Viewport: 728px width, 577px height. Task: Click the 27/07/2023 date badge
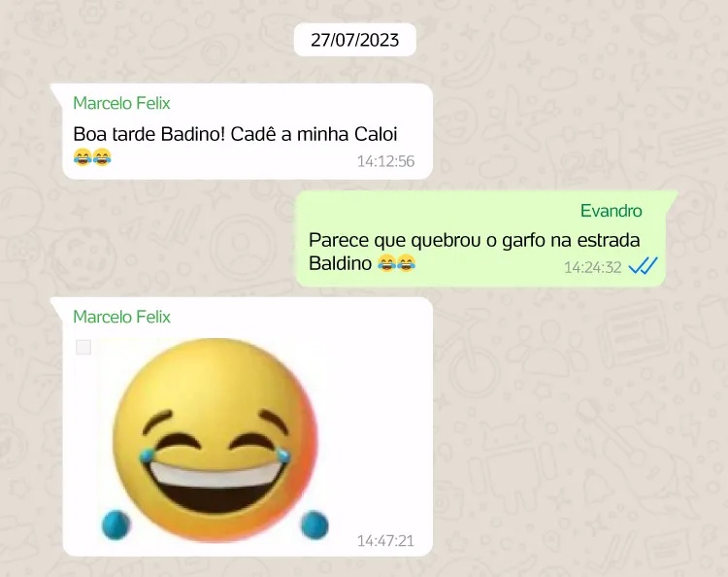coord(354,40)
